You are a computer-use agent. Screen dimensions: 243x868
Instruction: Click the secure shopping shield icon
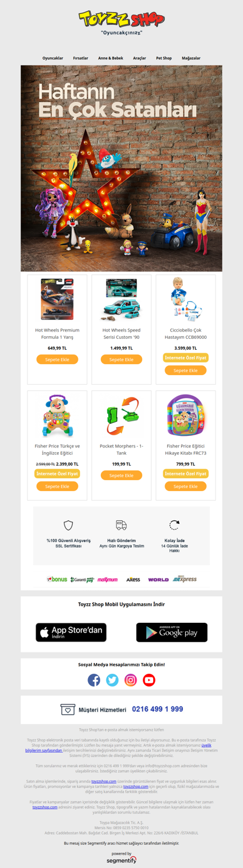click(x=69, y=525)
